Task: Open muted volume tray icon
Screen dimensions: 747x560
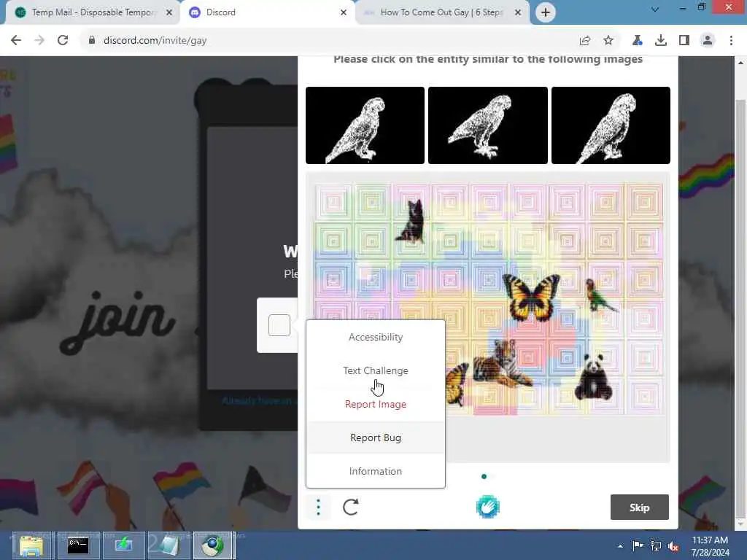Action: tap(673, 546)
